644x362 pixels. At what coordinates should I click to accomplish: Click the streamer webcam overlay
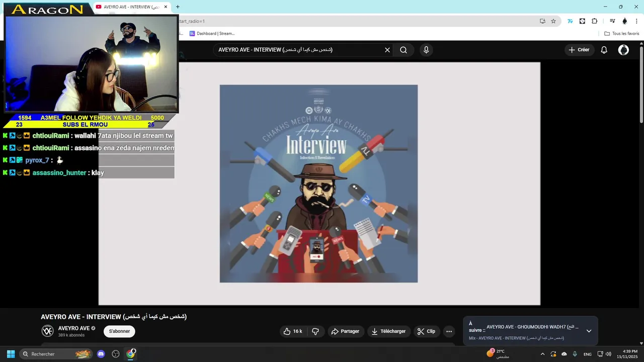pos(92,63)
